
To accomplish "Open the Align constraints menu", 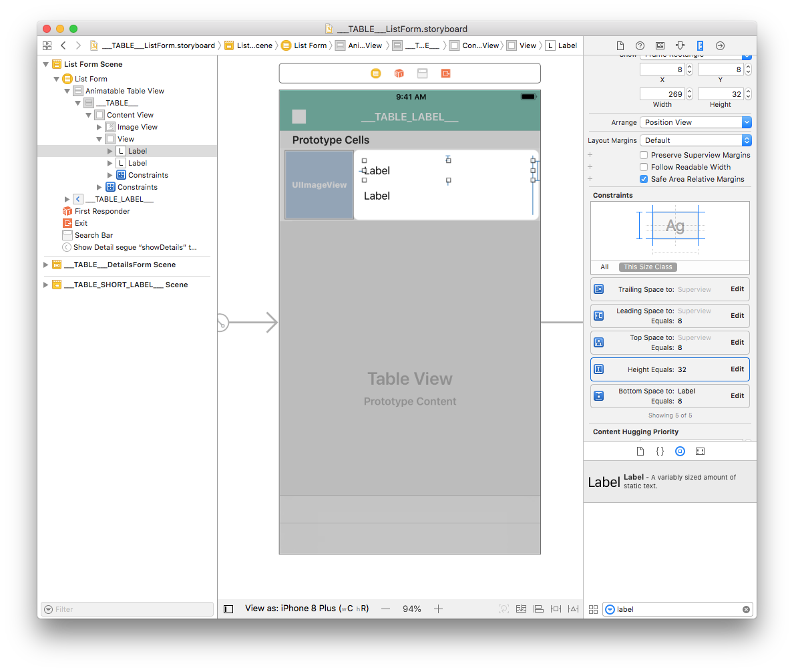I will 538,609.
